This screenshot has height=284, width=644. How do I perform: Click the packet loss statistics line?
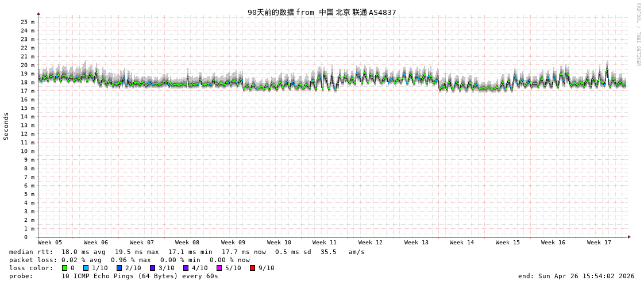(129, 260)
